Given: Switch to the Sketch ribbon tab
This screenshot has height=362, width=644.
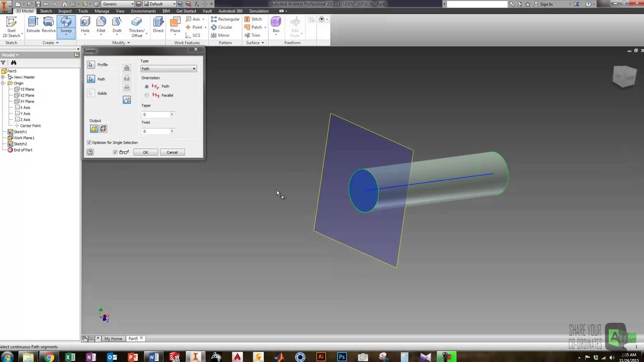Looking at the screenshot, I should tap(46, 11).
